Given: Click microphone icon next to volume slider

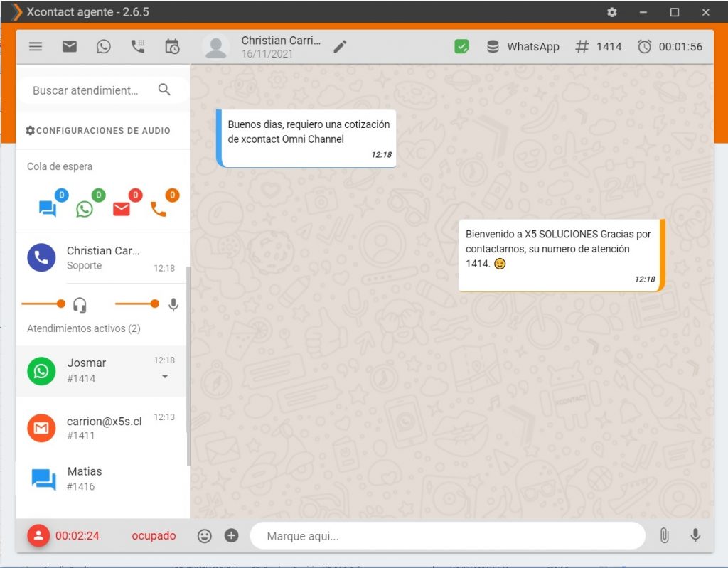Looking at the screenshot, I should point(173,305).
